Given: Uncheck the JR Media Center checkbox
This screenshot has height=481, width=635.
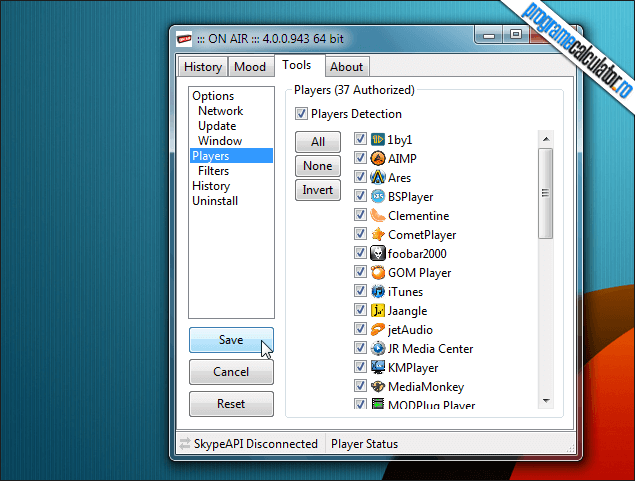Looking at the screenshot, I should pos(360,348).
